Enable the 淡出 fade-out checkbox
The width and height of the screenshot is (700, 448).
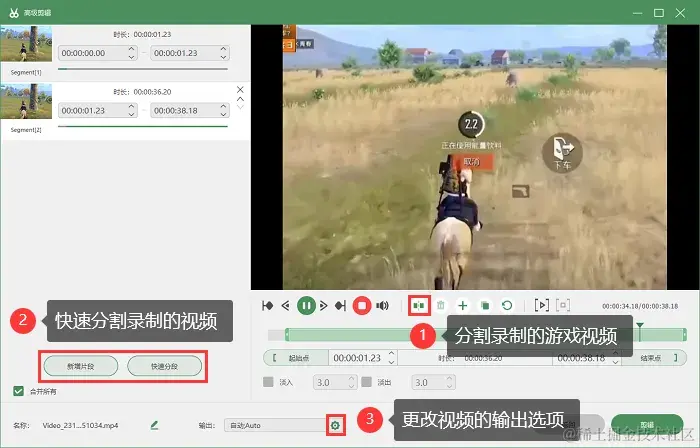[x=367, y=382]
